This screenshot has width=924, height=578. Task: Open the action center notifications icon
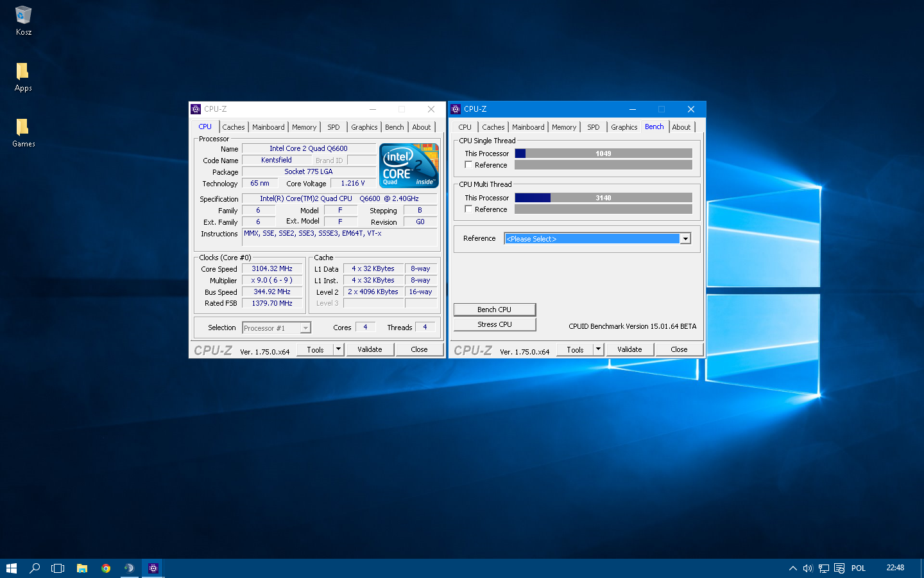pyautogui.click(x=839, y=568)
